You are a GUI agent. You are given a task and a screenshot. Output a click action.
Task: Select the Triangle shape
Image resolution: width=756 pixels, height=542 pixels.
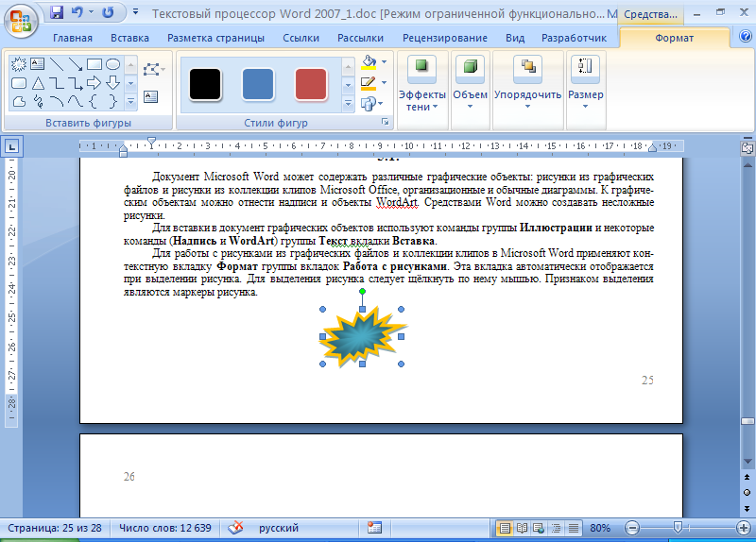click(x=38, y=83)
